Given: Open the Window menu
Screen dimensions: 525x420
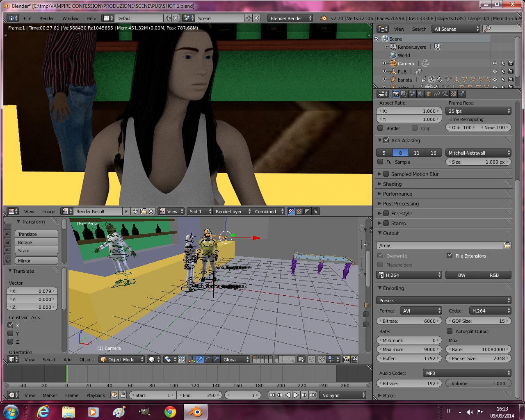Looking at the screenshot, I should coord(70,18).
